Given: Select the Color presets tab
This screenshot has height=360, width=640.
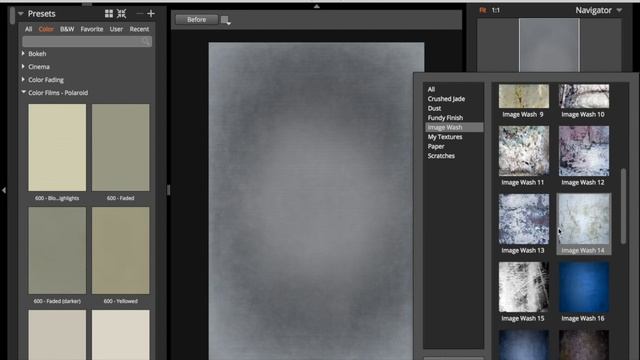Looking at the screenshot, I should [x=46, y=29].
